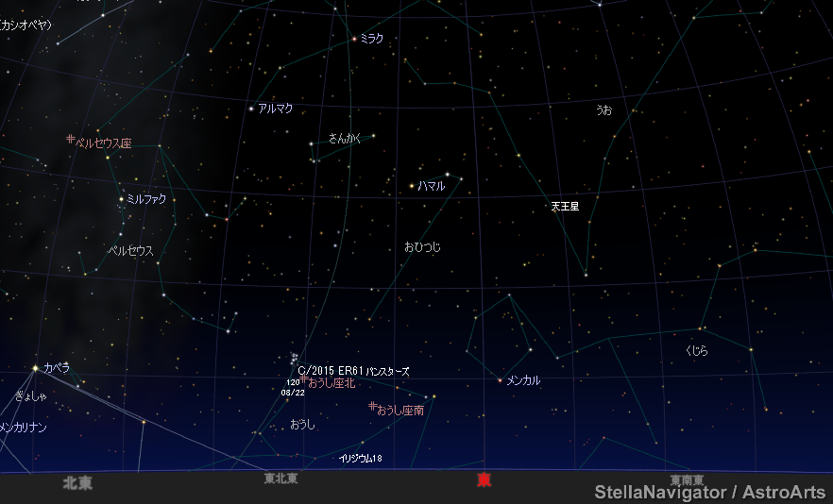Click the Almach star dot

(x=251, y=109)
